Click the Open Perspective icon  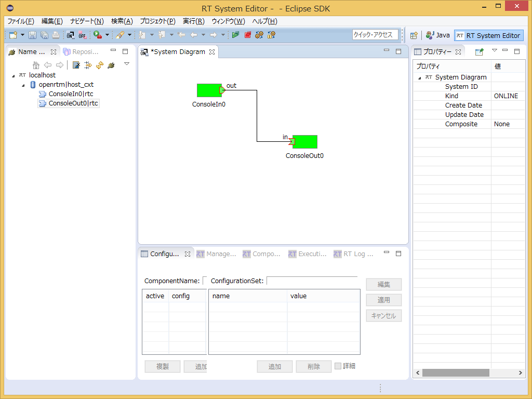[x=414, y=35]
